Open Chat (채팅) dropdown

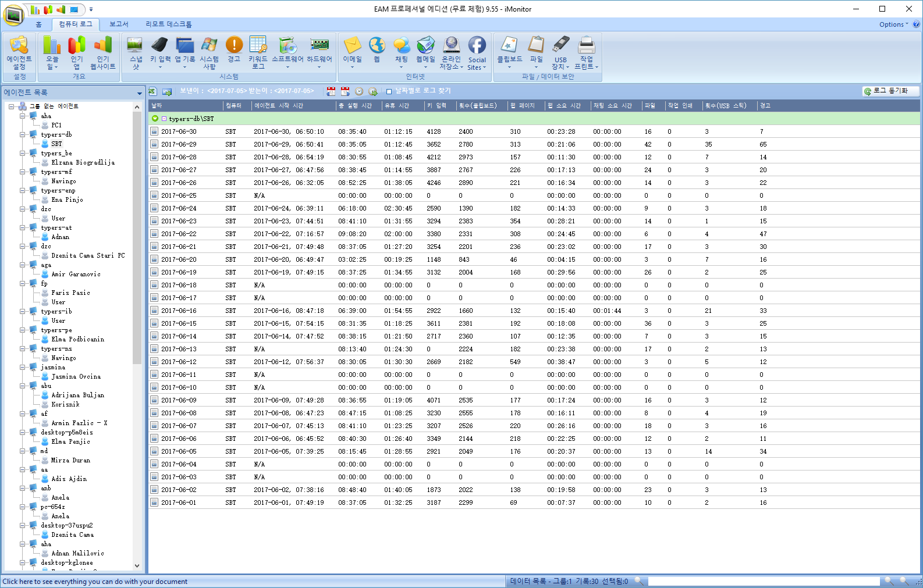pyautogui.click(x=402, y=54)
